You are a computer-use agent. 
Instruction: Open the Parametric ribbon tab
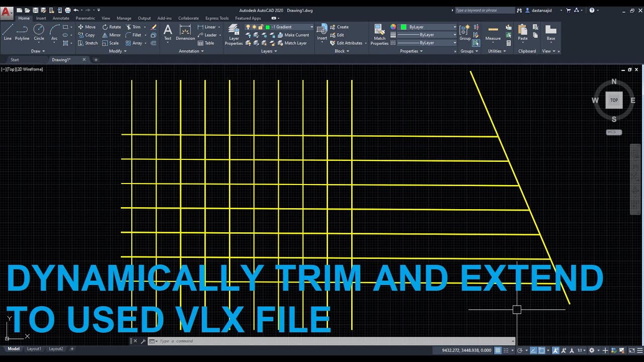click(85, 18)
